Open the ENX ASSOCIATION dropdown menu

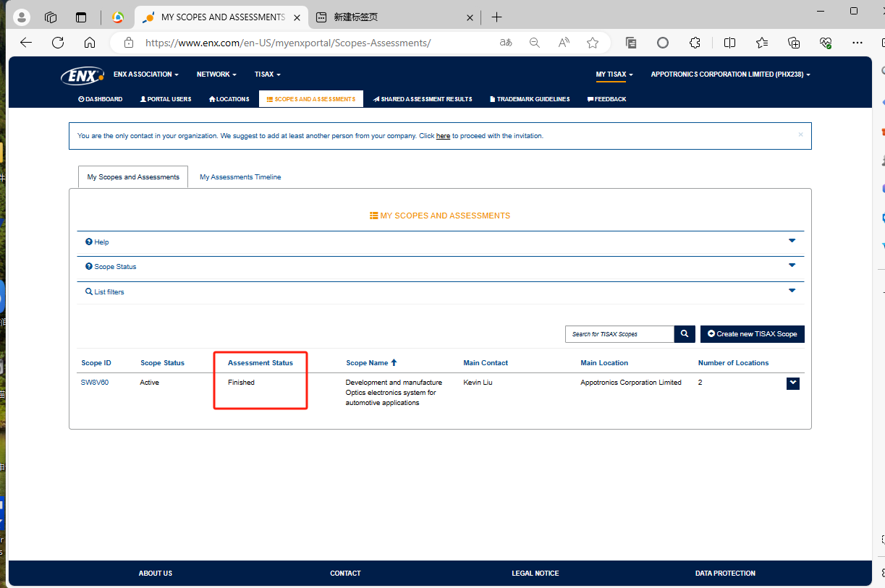pos(146,74)
